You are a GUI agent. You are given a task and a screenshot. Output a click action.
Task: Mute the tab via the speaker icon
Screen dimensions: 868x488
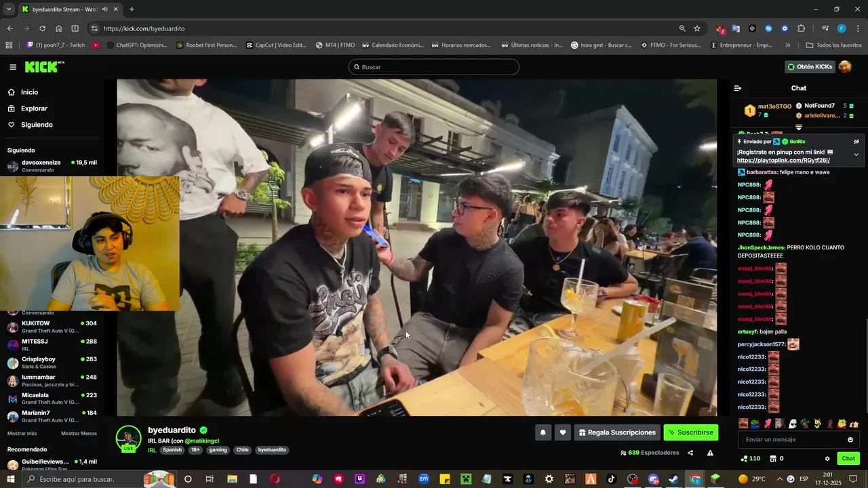pos(104,9)
